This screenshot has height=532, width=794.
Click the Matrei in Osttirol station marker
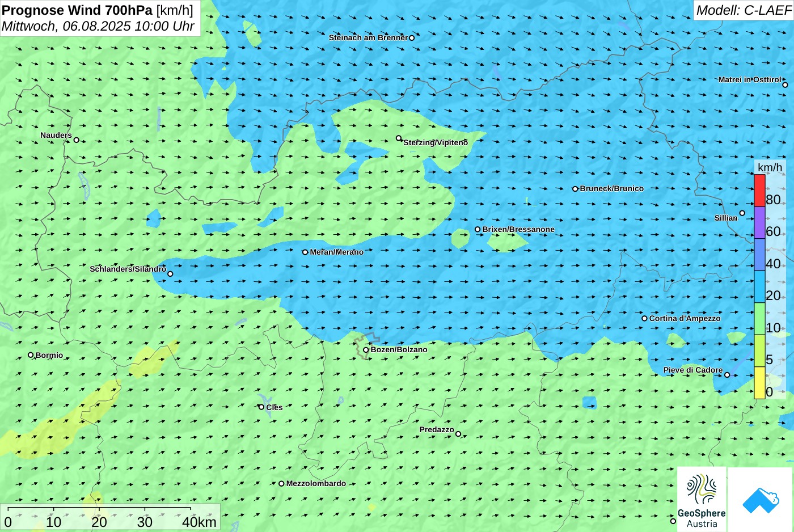click(x=785, y=85)
